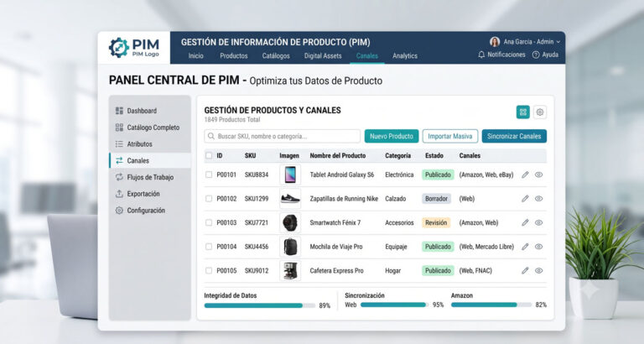Check the P00103 row checkbox
Image resolution: width=644 pixels, height=344 pixels.
(209, 222)
